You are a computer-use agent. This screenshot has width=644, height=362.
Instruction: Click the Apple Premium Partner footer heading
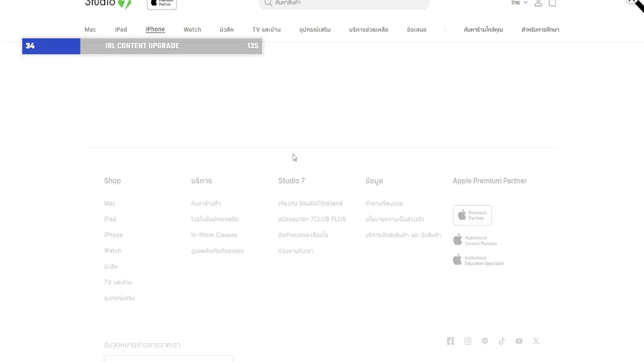pos(490,180)
